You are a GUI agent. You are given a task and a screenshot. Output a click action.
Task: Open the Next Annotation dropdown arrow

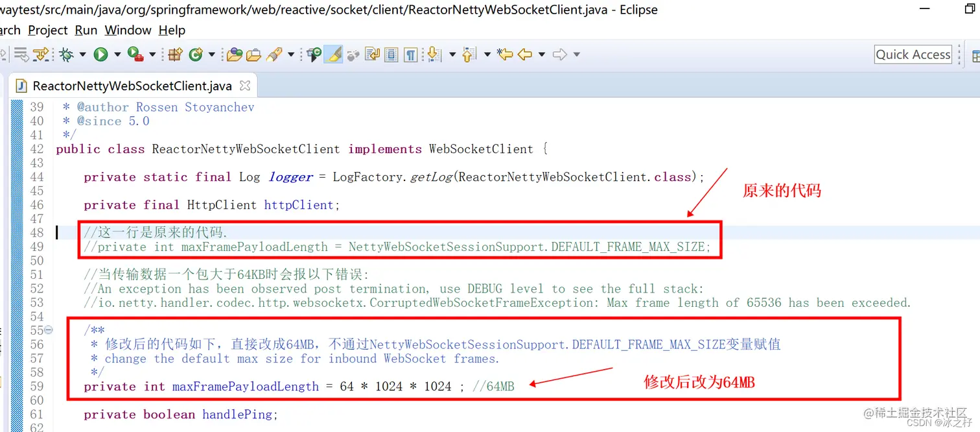click(x=452, y=54)
